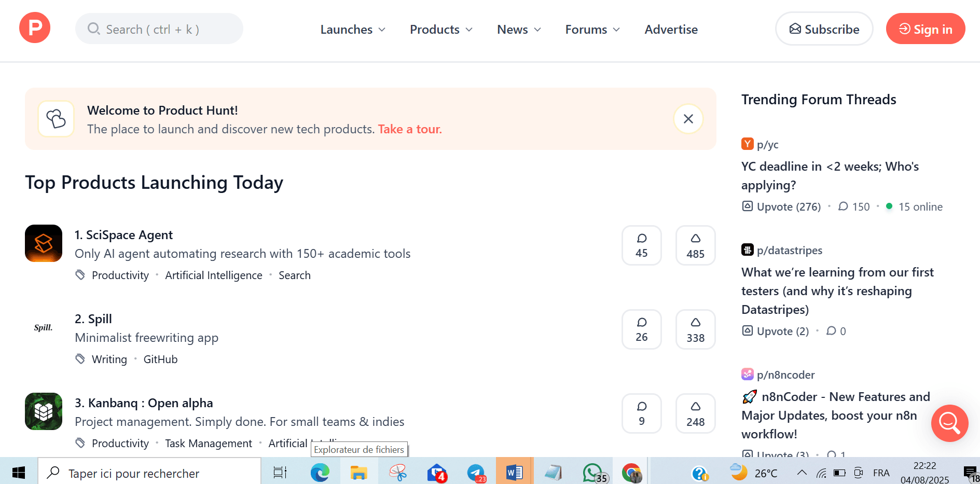
Task: Open the 150 comments on the YC thread
Action: (854, 206)
